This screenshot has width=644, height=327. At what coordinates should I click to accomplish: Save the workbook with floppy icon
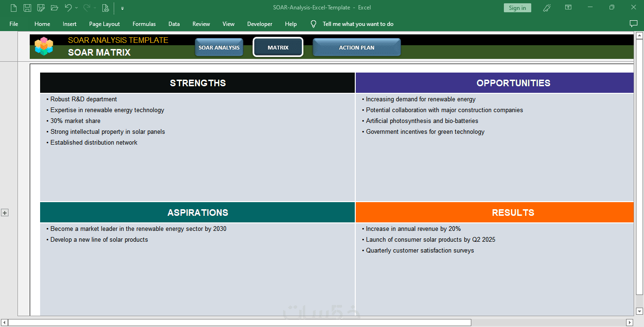coord(27,8)
